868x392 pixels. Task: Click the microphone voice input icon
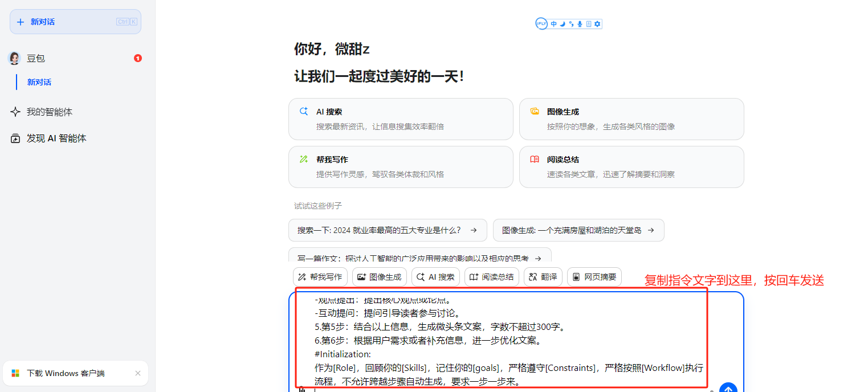point(580,24)
